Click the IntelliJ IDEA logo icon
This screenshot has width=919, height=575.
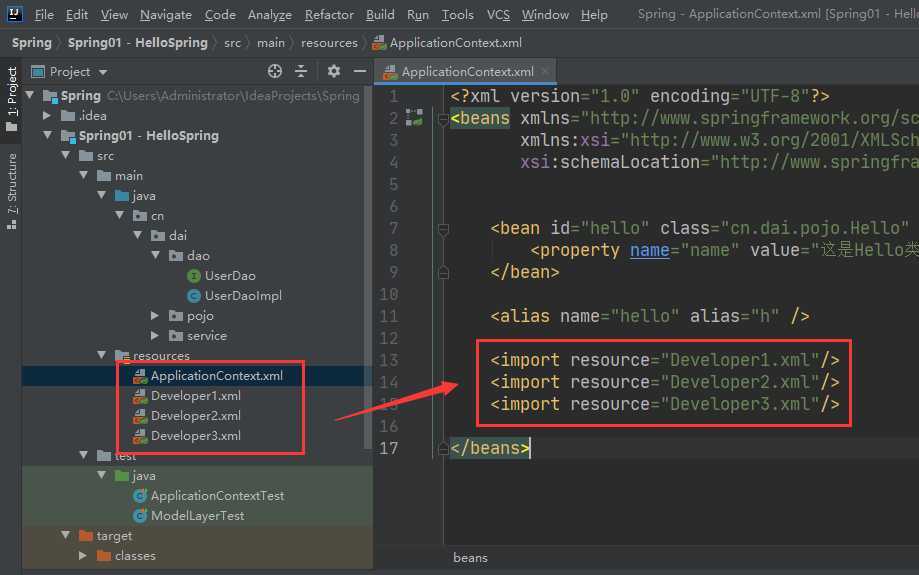(x=14, y=13)
